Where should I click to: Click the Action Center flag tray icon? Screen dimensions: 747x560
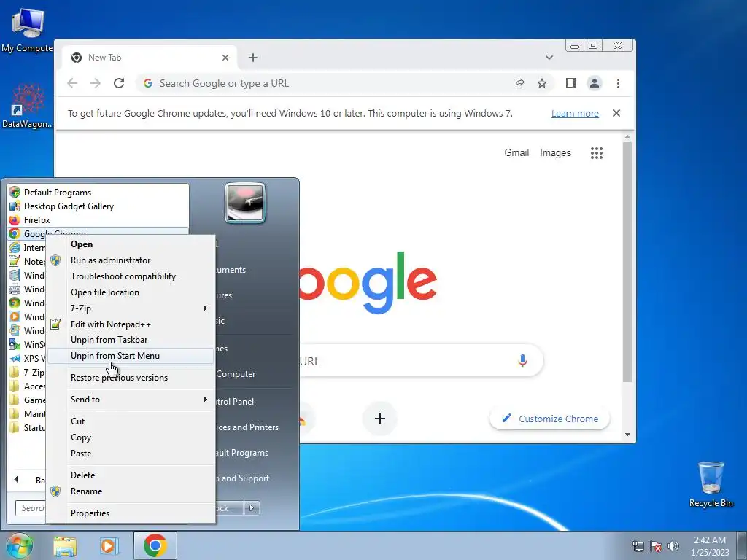click(x=656, y=546)
